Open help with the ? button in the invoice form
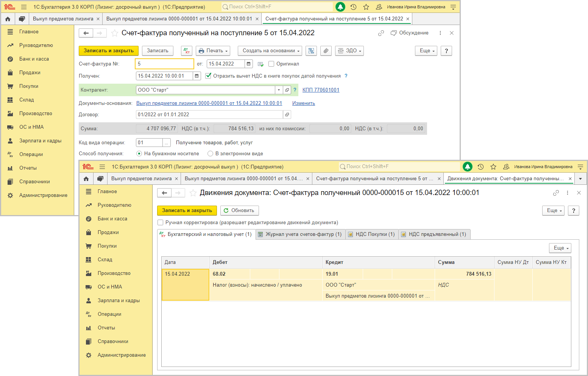This screenshot has height=376, width=588. pos(446,51)
